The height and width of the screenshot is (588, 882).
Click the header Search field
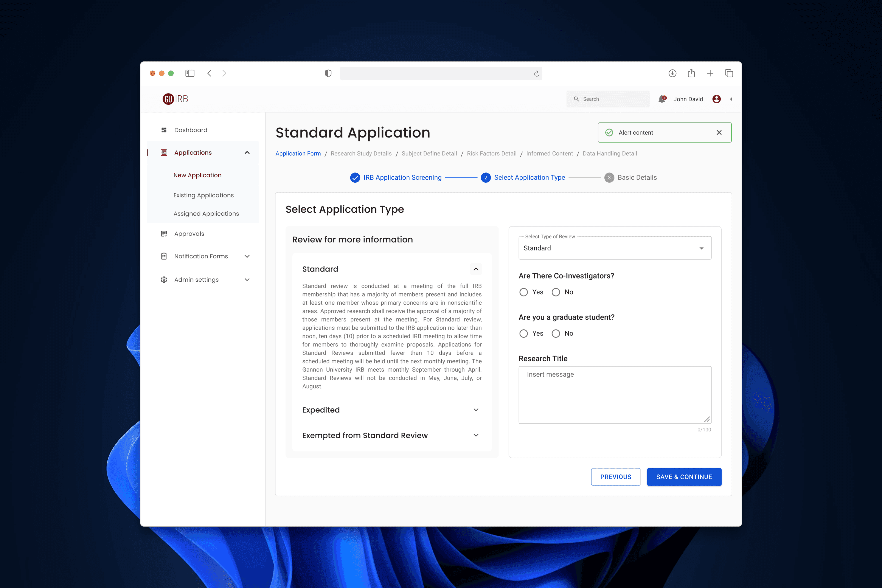click(x=608, y=99)
